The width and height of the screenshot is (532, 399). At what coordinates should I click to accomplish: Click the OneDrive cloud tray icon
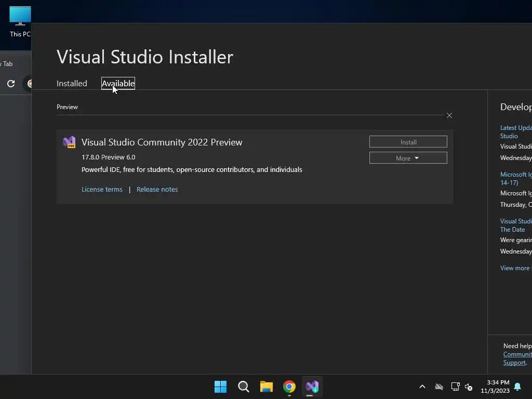439,387
